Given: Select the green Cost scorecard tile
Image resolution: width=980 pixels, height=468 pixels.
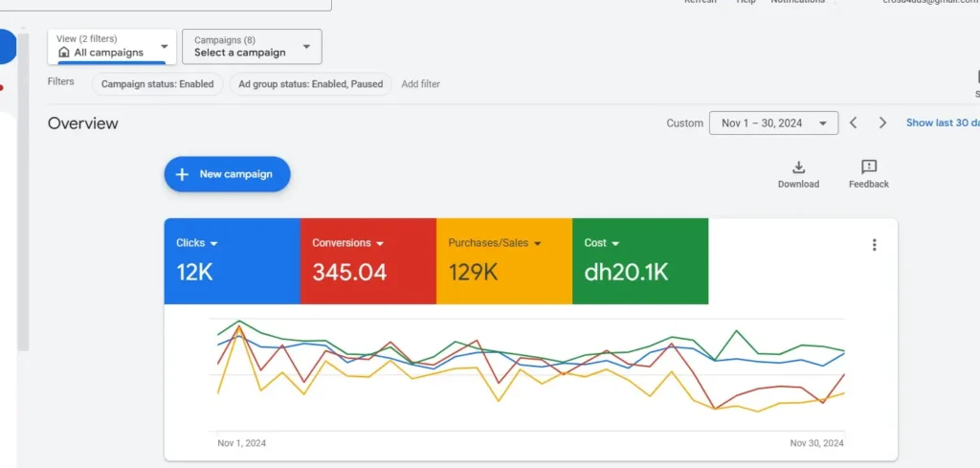Looking at the screenshot, I should point(640,261).
